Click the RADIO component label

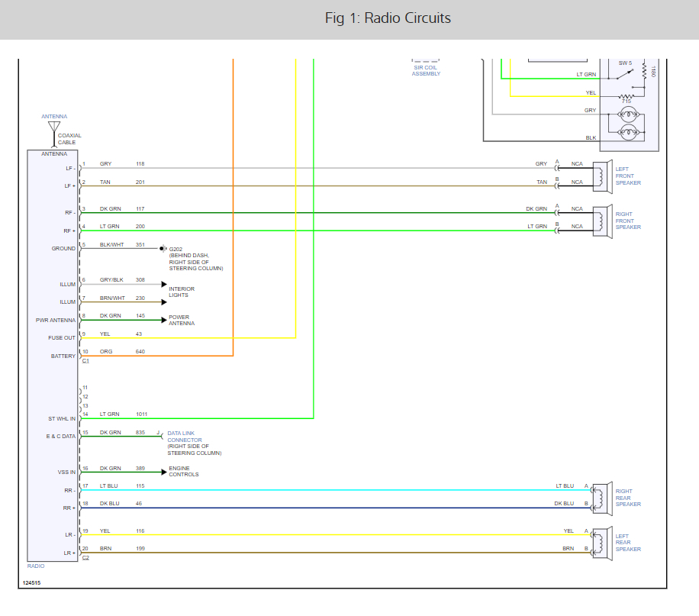[36, 566]
